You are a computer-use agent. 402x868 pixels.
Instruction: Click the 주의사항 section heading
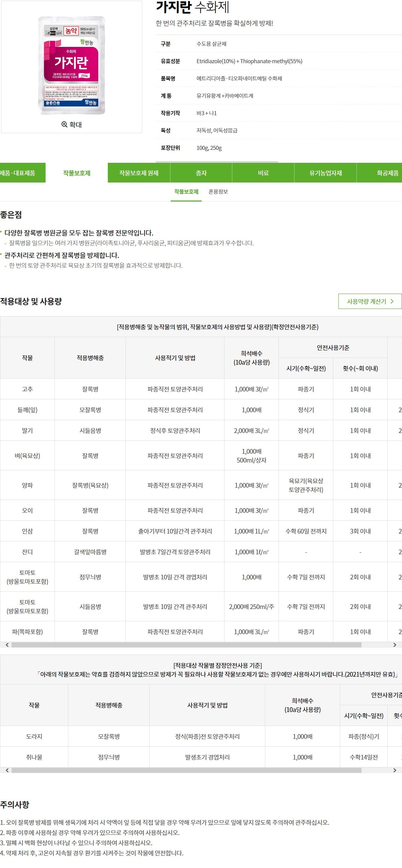click(15, 804)
